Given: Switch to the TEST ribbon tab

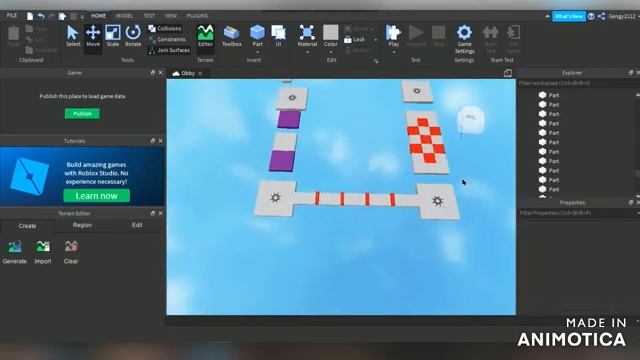Looking at the screenshot, I should [149, 16].
